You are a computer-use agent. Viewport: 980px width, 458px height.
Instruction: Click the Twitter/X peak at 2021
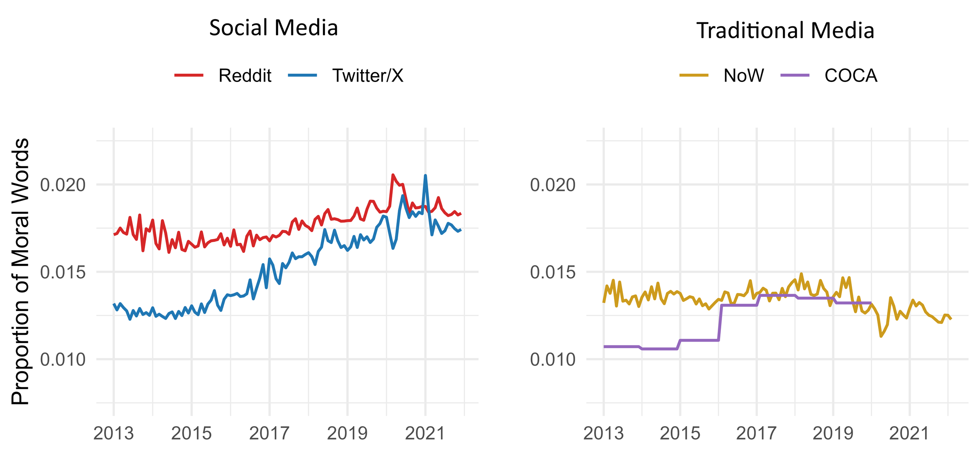[425, 176]
